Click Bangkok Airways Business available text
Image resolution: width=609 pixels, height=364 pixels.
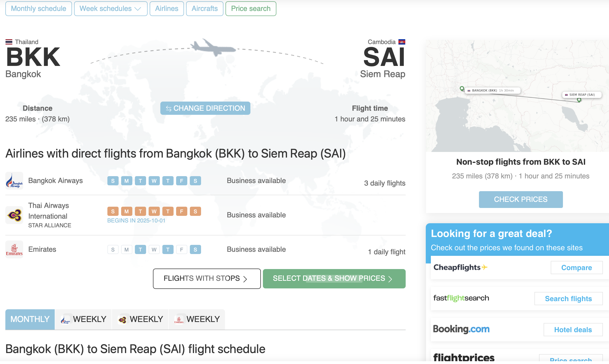click(x=256, y=181)
